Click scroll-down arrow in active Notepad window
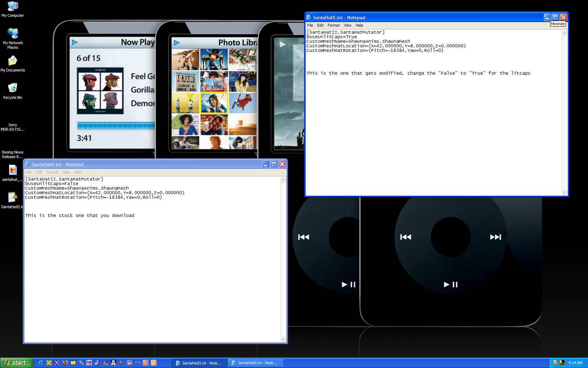The width and height of the screenshot is (588, 368). 564,192
